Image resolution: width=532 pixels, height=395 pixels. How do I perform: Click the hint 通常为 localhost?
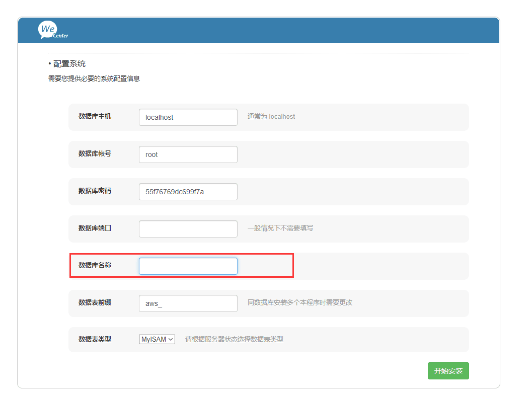tap(271, 117)
